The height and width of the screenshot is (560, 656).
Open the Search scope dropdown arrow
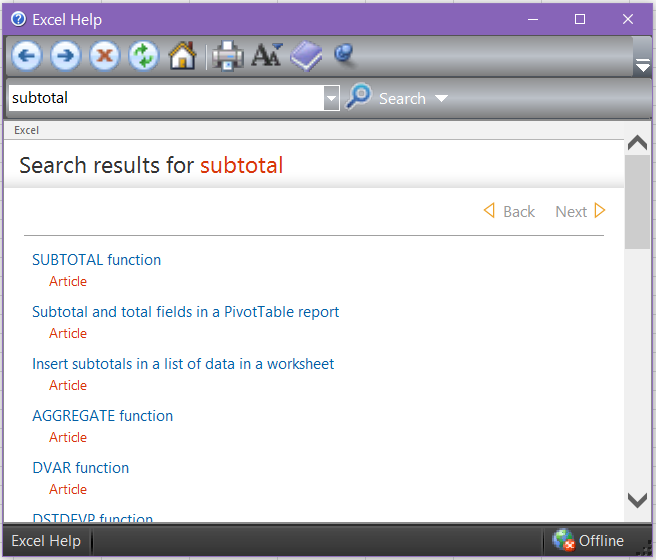pos(441,99)
